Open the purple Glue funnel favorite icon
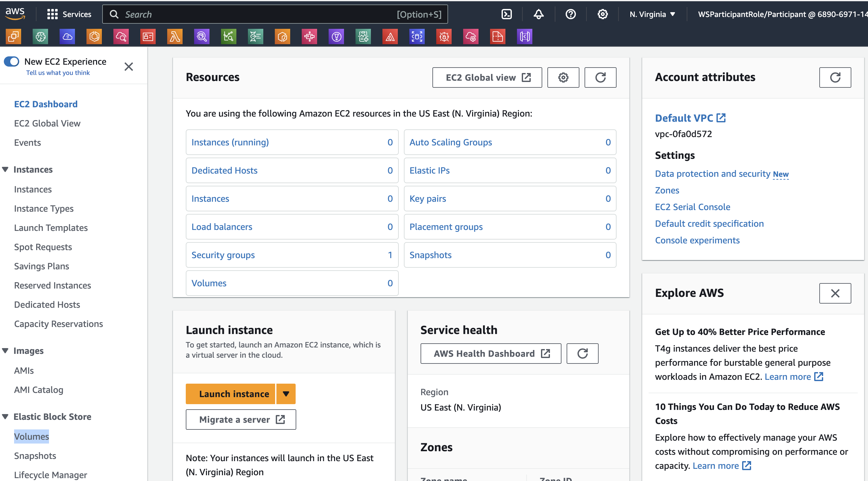This screenshot has width=868, height=481. [x=336, y=37]
